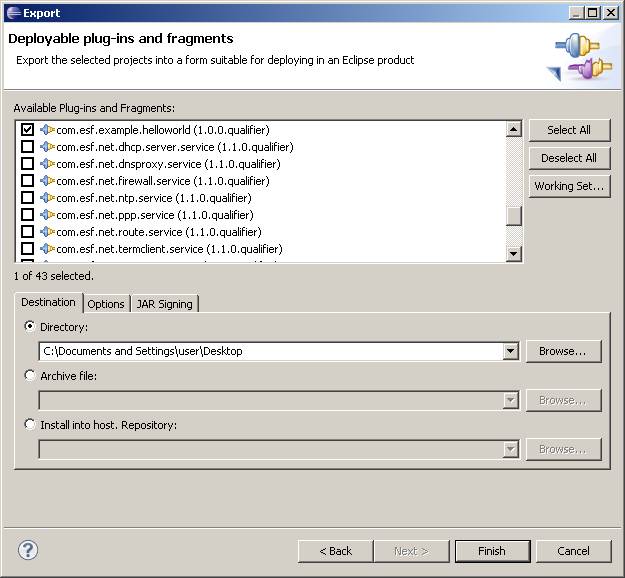This screenshot has width=625, height=578.
Task: Click the plug-in icon beside com.esf.net.firewall.service
Action: [x=47, y=181]
